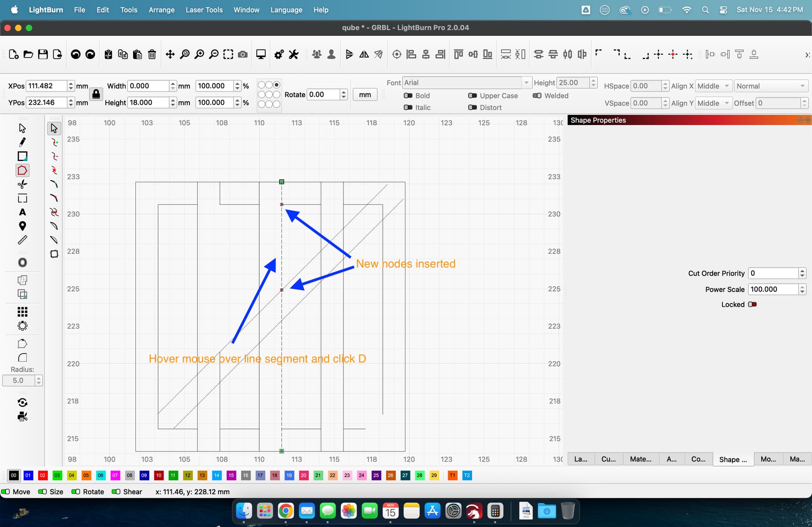Open Device Settings wrench-screwdriver icon
Screen dimensions: 812x527
tap(294, 55)
